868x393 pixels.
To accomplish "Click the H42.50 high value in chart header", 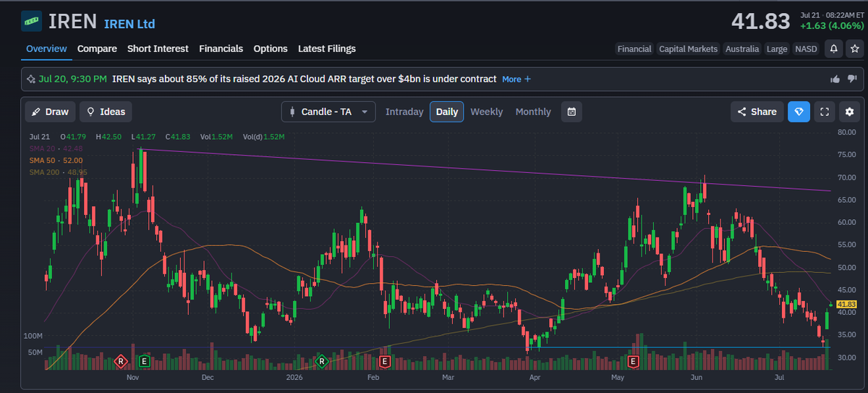I will (x=110, y=136).
